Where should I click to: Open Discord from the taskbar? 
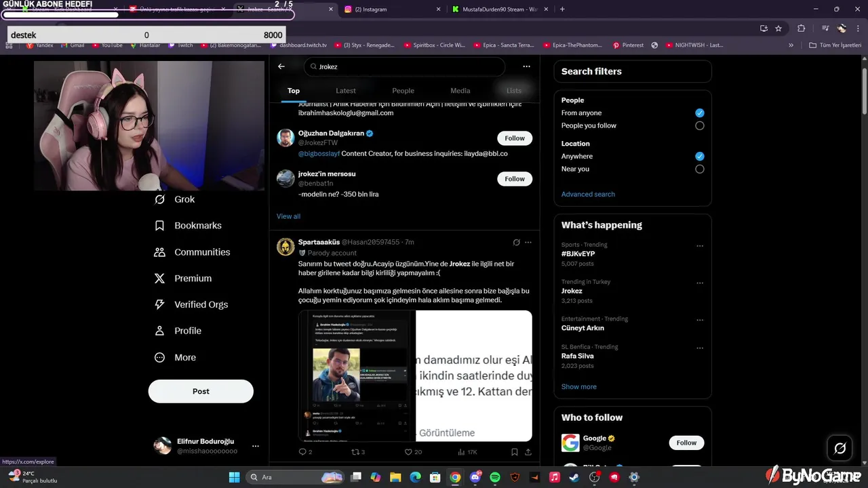pyautogui.click(x=475, y=477)
